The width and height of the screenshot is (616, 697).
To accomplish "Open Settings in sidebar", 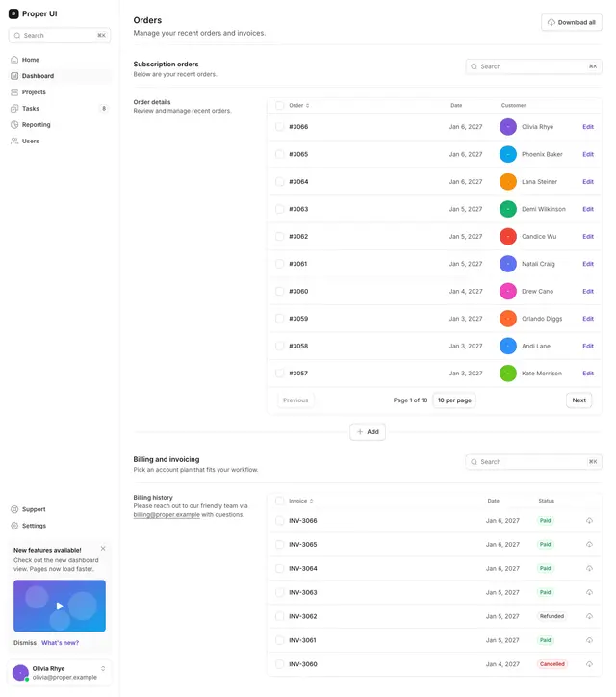I will [x=60, y=526].
